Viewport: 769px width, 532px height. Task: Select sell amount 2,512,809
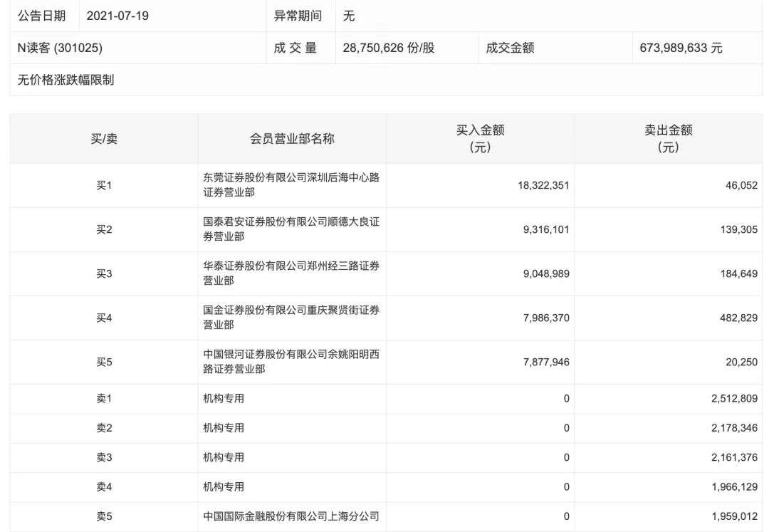pyautogui.click(x=735, y=399)
